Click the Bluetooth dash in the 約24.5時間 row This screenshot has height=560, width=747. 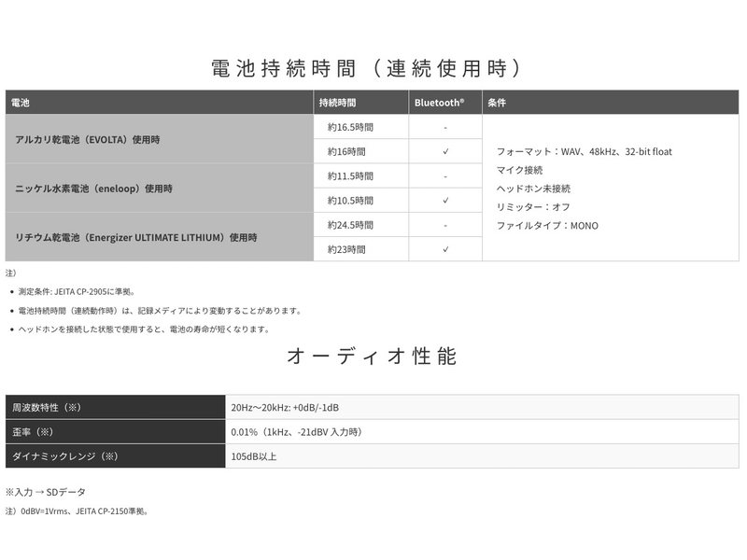[445, 225]
